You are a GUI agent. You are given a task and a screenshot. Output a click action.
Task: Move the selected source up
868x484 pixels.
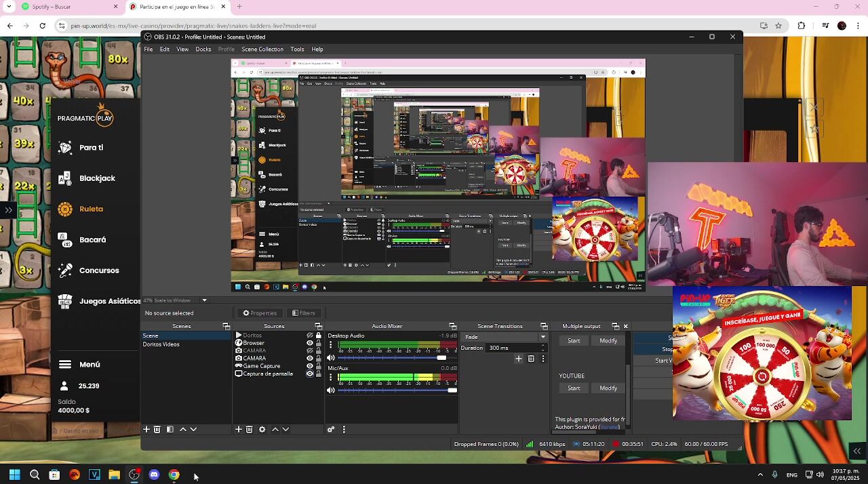coord(275,429)
